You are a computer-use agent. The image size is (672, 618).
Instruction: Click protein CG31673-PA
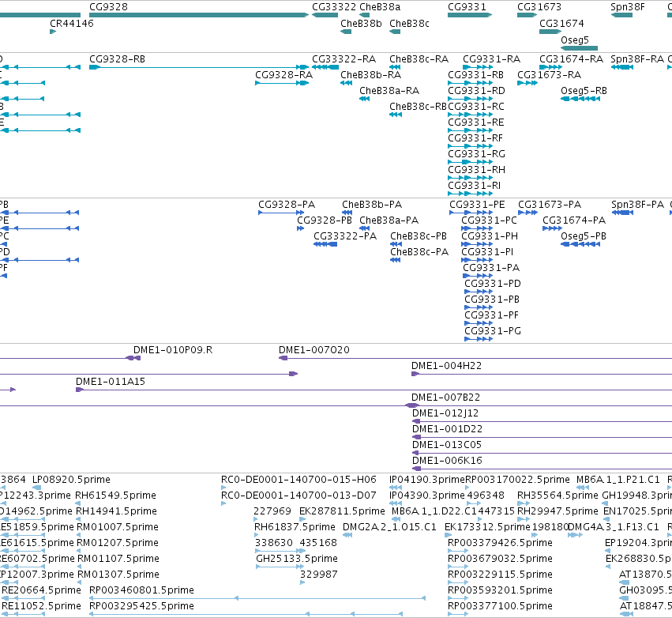(x=527, y=213)
